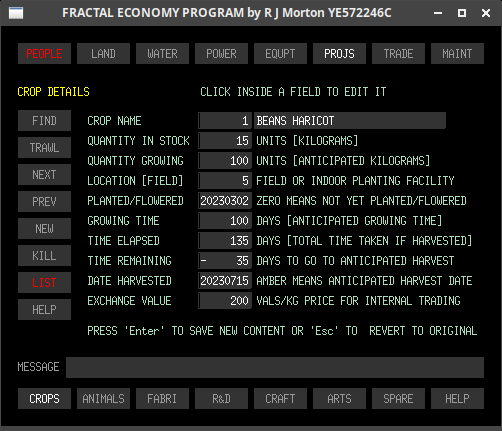Image resolution: width=502 pixels, height=431 pixels.
Task: Click the TRAWL button
Action: [44, 148]
